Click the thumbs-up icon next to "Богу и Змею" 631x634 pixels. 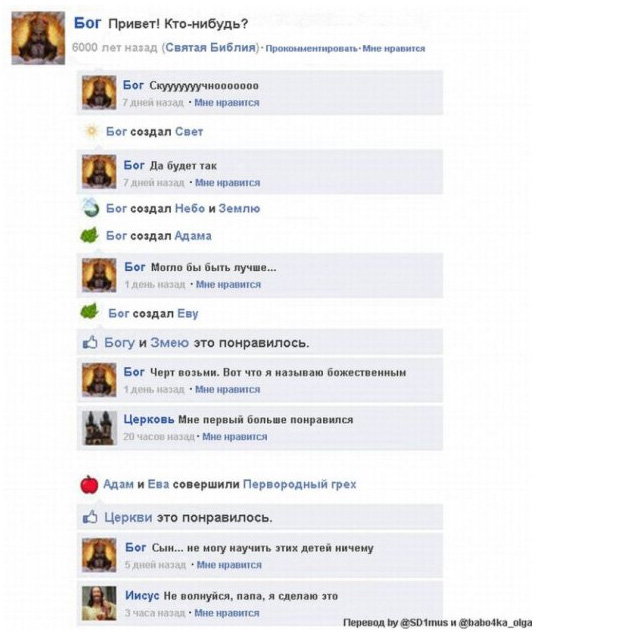[90, 342]
